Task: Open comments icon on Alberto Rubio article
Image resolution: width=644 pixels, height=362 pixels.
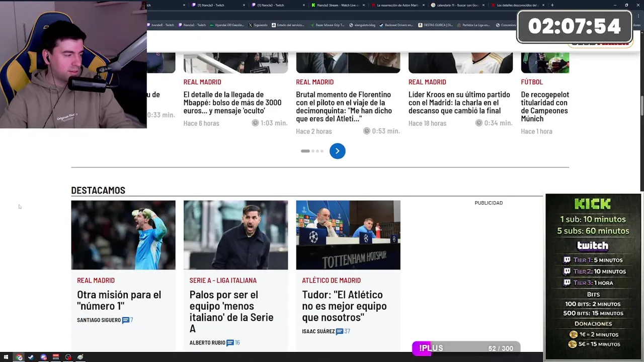Action: (x=230, y=343)
